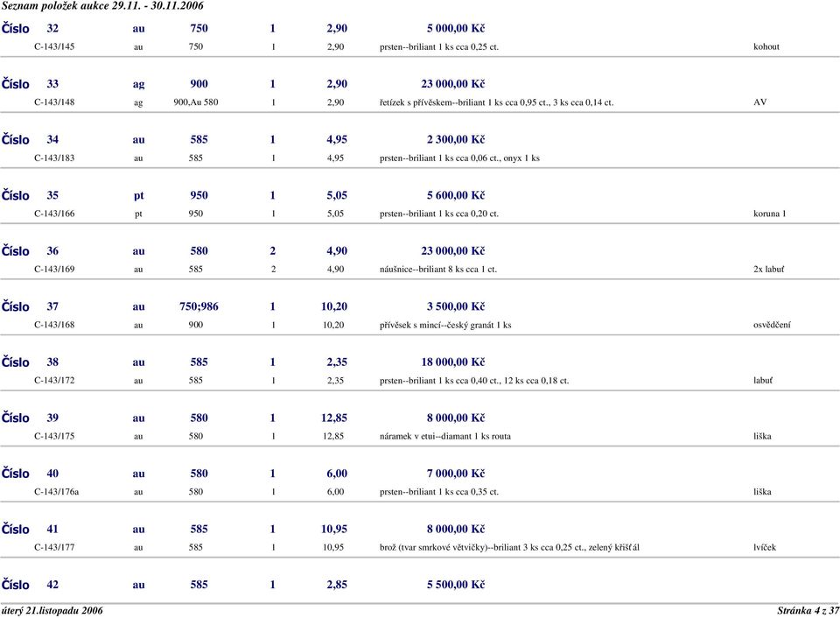Viewport: 840px width, 618px height.
Task: Click hallmark note "koruna 1"
Action: pos(769,214)
